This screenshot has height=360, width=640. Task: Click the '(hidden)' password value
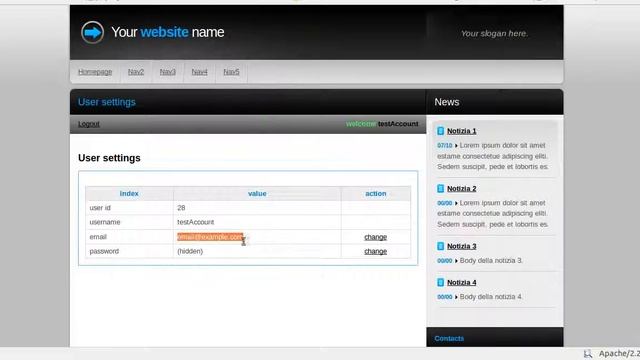(190, 251)
